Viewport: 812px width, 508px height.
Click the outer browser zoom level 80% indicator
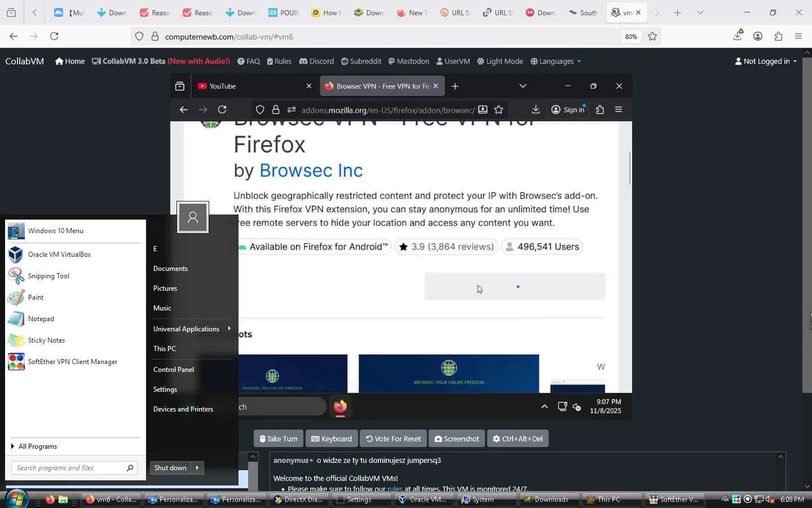click(x=631, y=37)
